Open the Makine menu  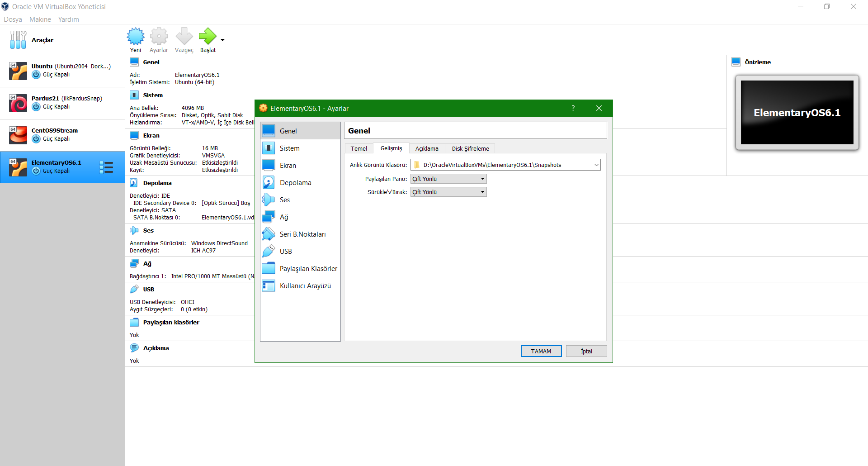coord(40,19)
